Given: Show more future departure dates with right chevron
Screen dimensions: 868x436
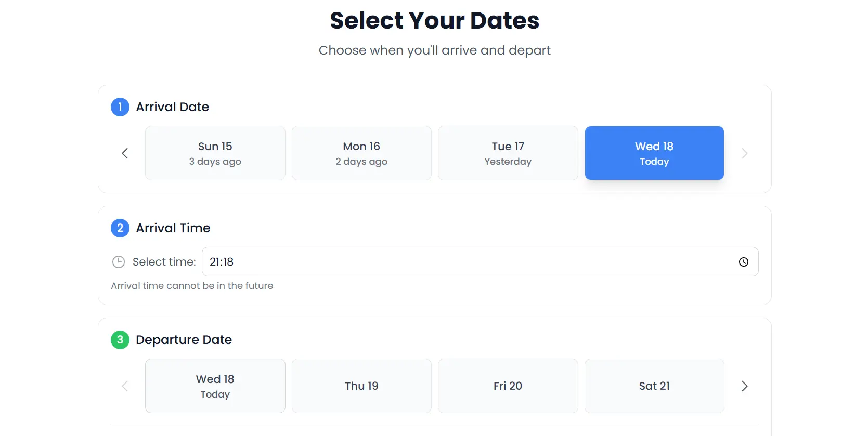Looking at the screenshot, I should [x=744, y=386].
